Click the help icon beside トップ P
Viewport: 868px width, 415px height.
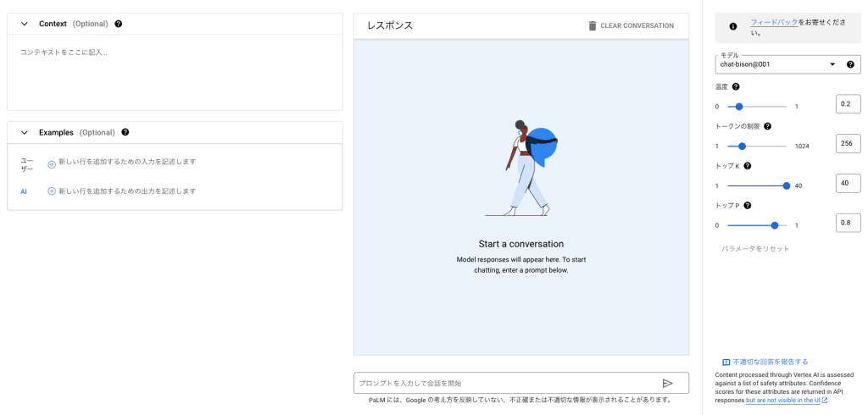coord(748,205)
